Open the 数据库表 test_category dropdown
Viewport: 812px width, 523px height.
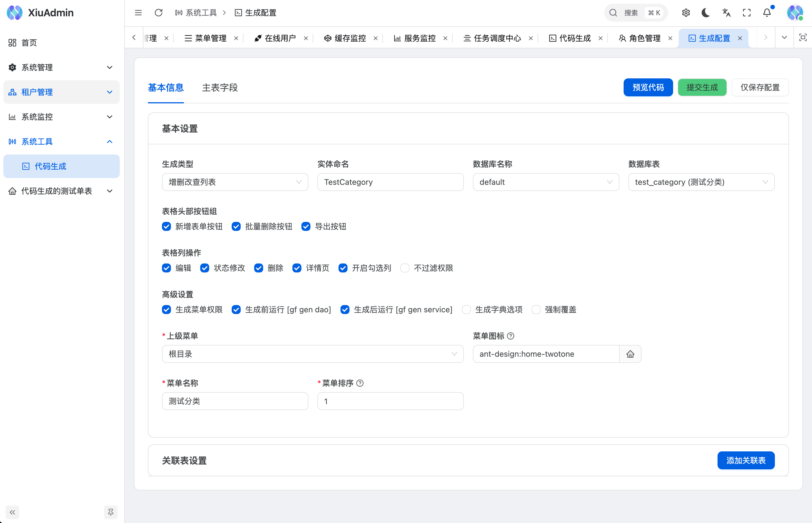701,182
